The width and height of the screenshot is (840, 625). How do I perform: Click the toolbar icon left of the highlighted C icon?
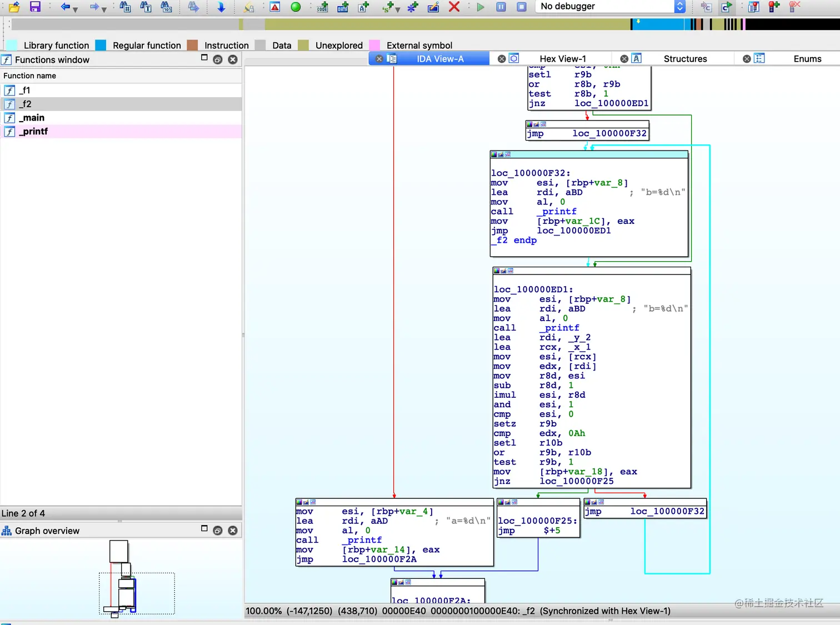pyautogui.click(x=706, y=7)
